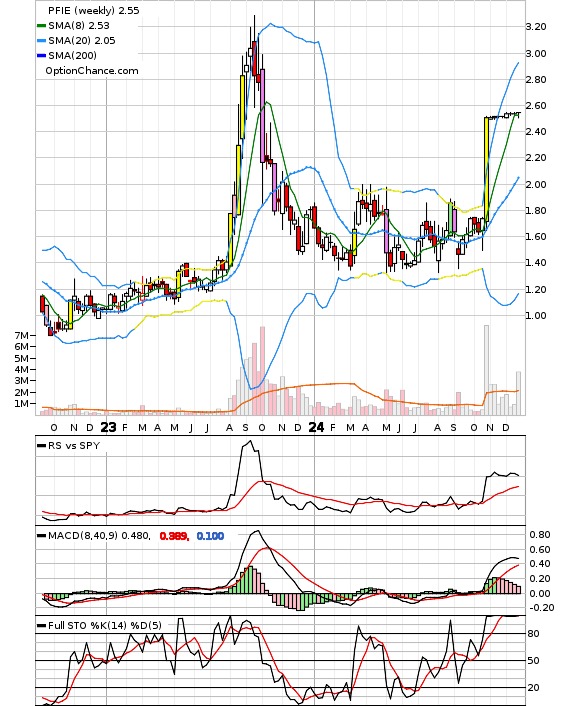Click the 3.20 price axis label
The width and height of the screenshot is (566, 706).
[x=536, y=27]
